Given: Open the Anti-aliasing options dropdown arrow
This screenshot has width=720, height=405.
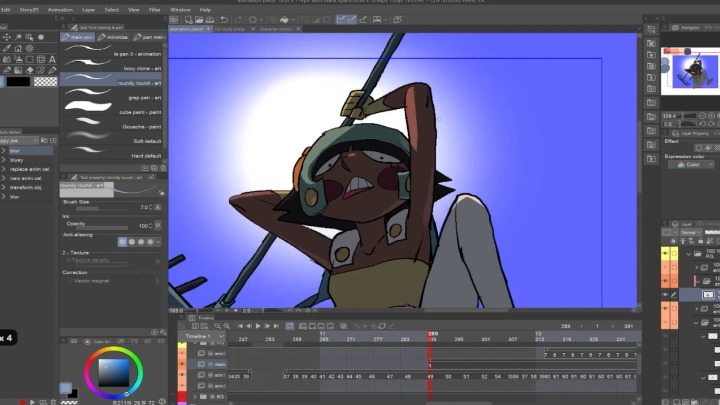Looking at the screenshot, I should (x=158, y=242).
